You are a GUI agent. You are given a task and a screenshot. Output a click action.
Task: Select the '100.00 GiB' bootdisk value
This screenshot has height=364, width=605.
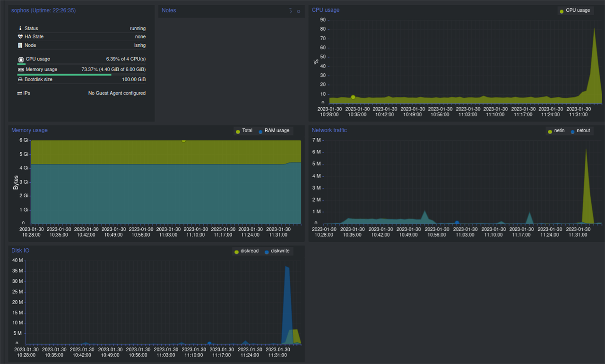134,79
